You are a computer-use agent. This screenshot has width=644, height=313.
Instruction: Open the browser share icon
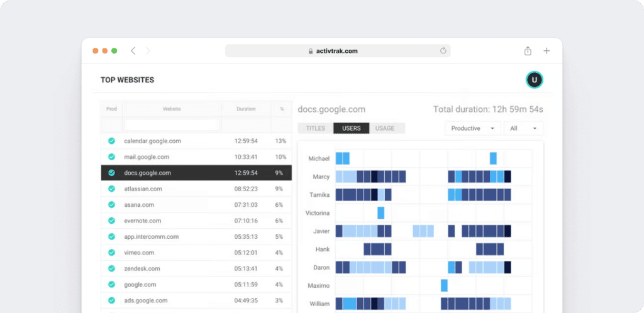pyautogui.click(x=528, y=51)
